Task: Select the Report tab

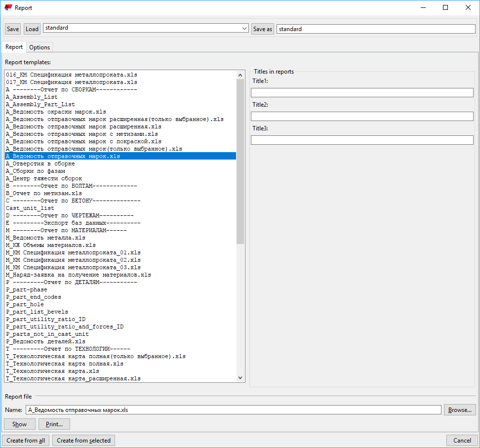Action: click(14, 47)
